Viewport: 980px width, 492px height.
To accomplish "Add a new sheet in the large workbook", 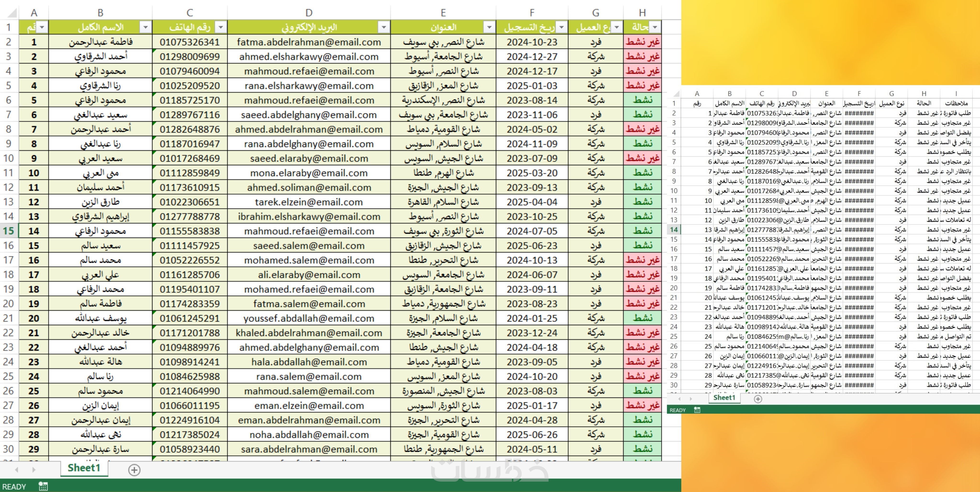I will tap(134, 470).
